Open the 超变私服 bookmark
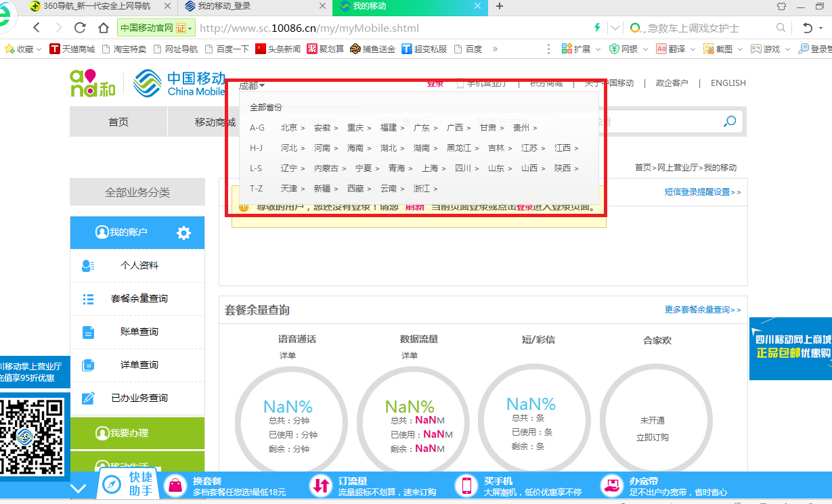This screenshot has height=504, width=832. point(424,49)
